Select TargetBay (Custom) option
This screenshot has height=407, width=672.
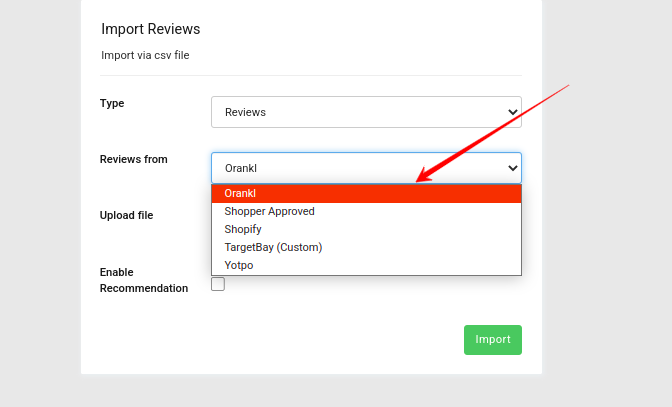click(x=366, y=248)
